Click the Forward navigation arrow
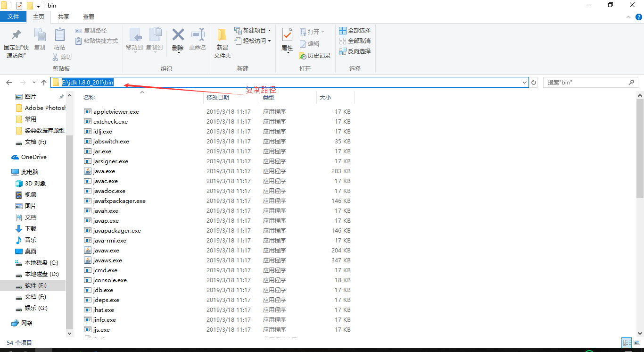The image size is (644, 352). 23,83
